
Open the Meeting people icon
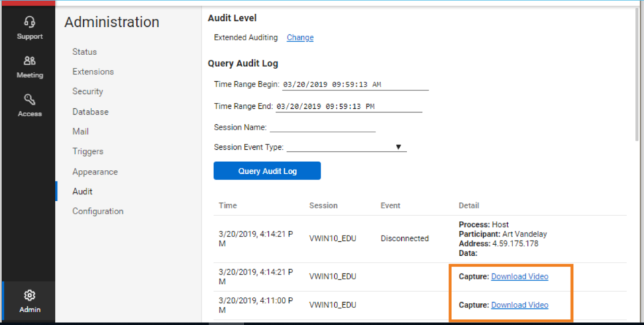pos(30,61)
